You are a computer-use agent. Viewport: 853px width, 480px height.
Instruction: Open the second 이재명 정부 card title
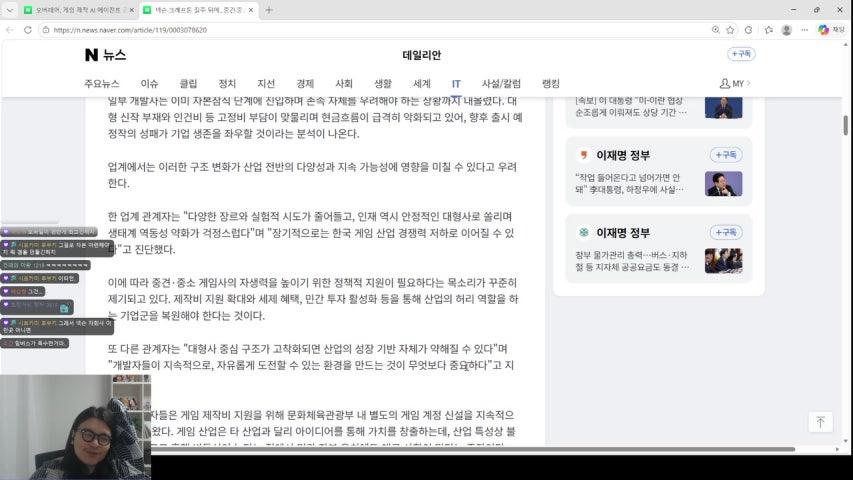click(x=623, y=233)
